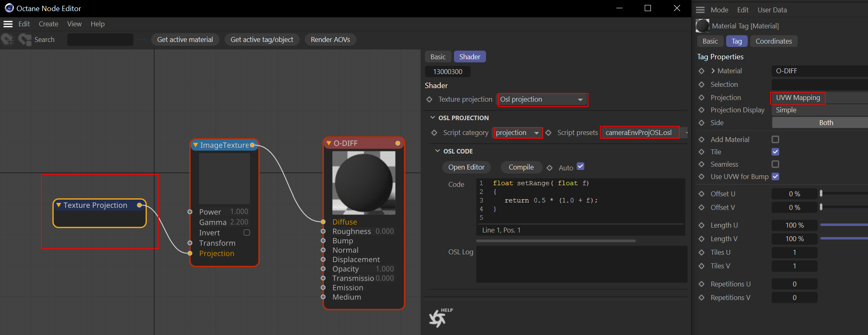Click Get active material button
Viewport: 868px width, 335px height.
[185, 40]
